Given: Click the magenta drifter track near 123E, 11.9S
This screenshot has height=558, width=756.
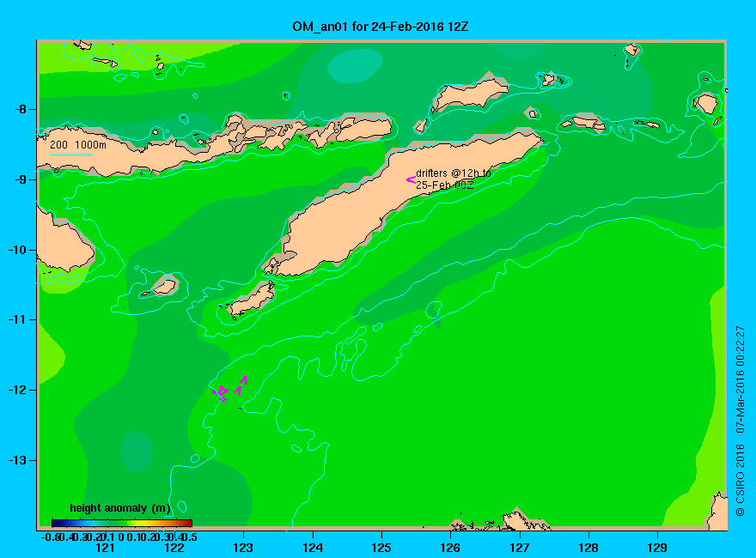Looking at the screenshot, I should pyautogui.click(x=241, y=386).
